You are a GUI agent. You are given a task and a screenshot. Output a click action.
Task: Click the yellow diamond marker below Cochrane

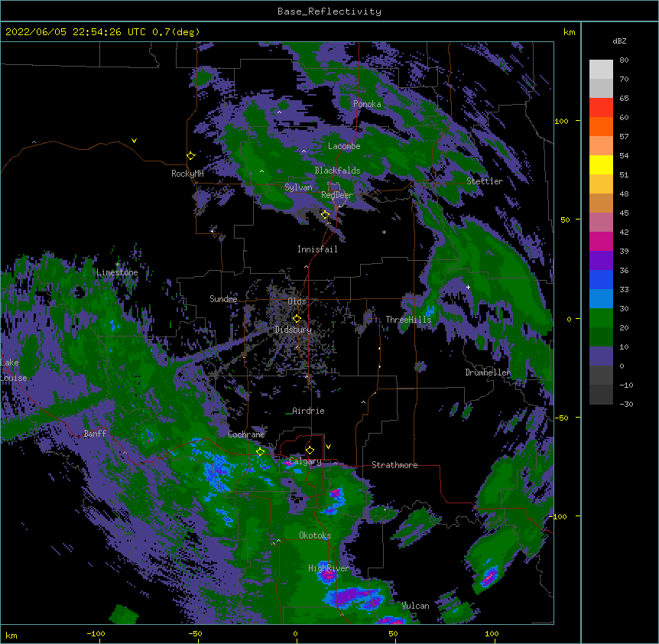260,452
